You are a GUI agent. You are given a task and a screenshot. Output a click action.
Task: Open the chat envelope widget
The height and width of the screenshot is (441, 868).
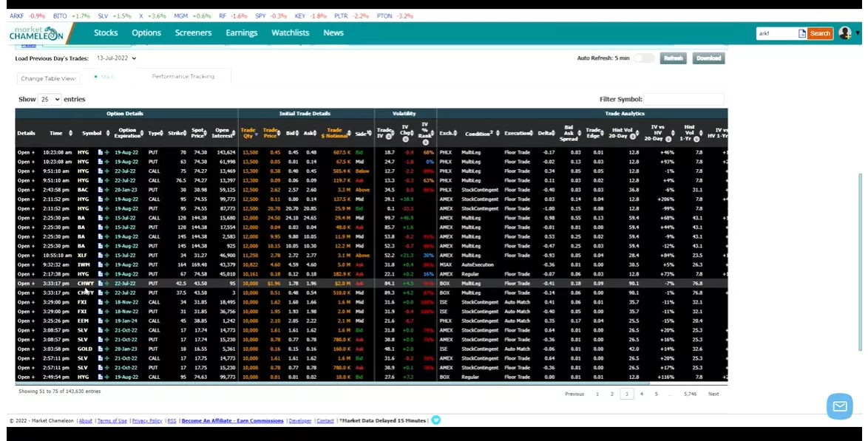click(840, 406)
